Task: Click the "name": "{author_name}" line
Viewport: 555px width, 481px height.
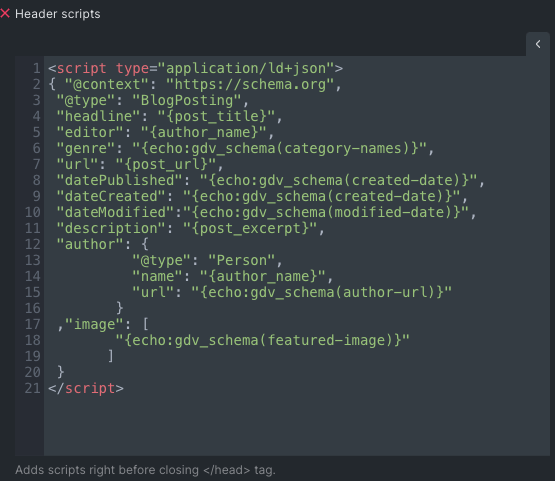Action: [233, 276]
